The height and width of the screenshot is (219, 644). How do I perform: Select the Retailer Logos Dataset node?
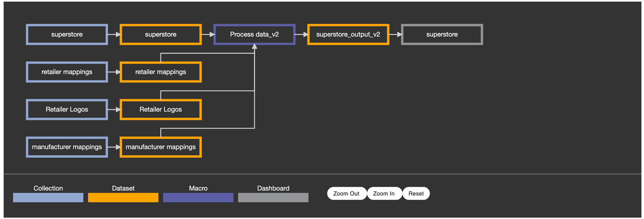tap(161, 109)
